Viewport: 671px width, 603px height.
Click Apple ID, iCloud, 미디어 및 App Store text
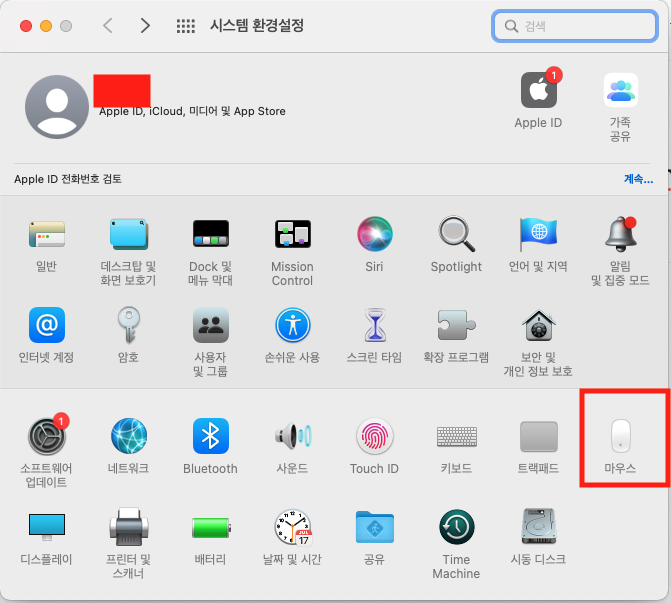coord(192,111)
